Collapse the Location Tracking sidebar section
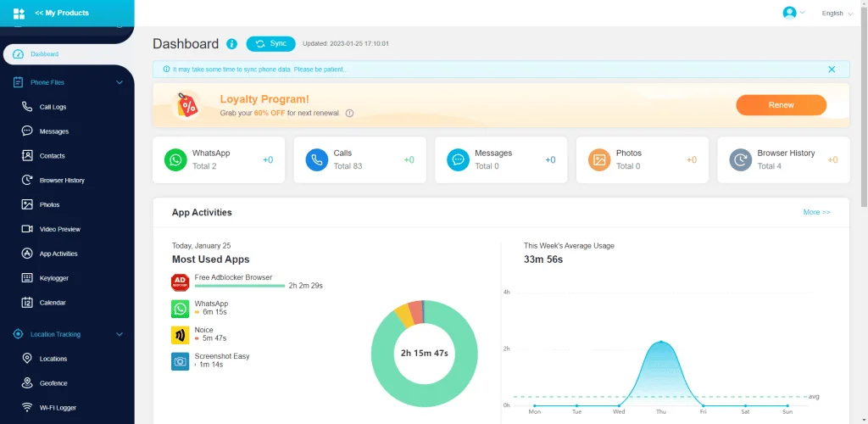The width and height of the screenshot is (868, 424). [120, 334]
